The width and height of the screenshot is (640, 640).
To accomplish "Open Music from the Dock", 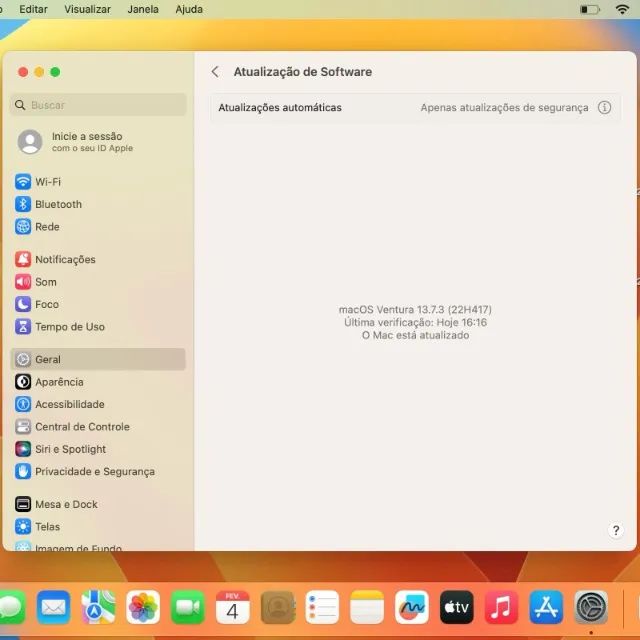I will pyautogui.click(x=502, y=607).
